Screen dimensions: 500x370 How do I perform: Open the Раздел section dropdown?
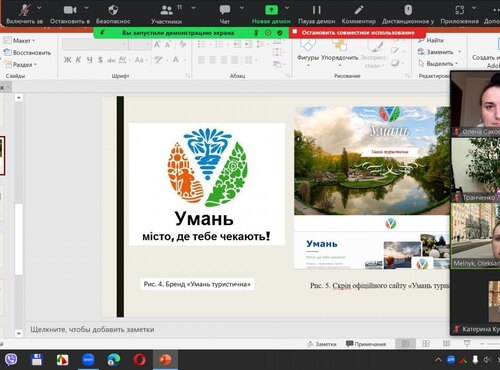[x=21, y=64]
